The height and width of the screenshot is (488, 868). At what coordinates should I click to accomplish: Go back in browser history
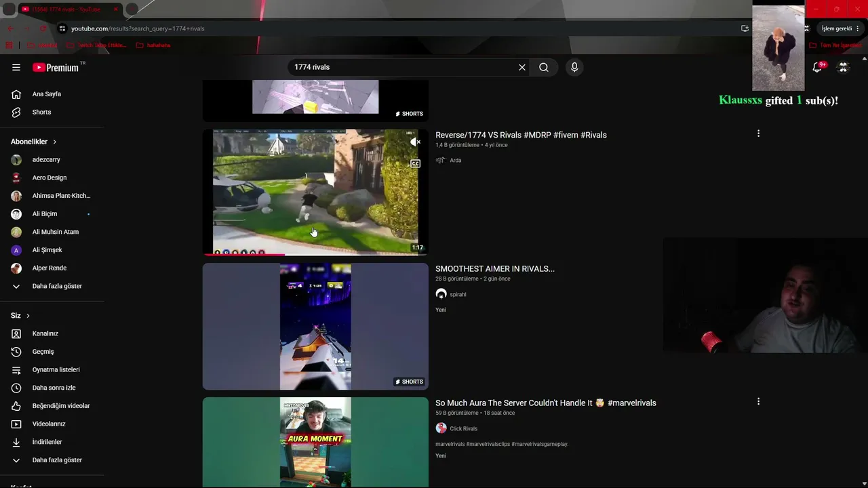(x=10, y=28)
